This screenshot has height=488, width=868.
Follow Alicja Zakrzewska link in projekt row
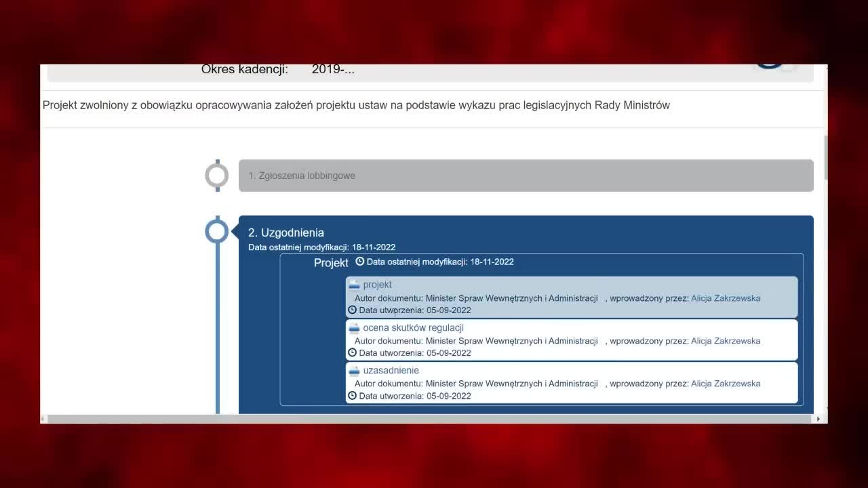[x=726, y=298]
